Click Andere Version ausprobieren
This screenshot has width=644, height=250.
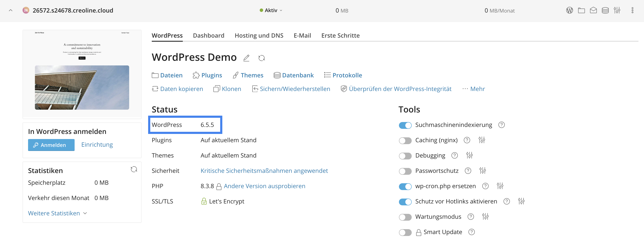[x=264, y=186]
